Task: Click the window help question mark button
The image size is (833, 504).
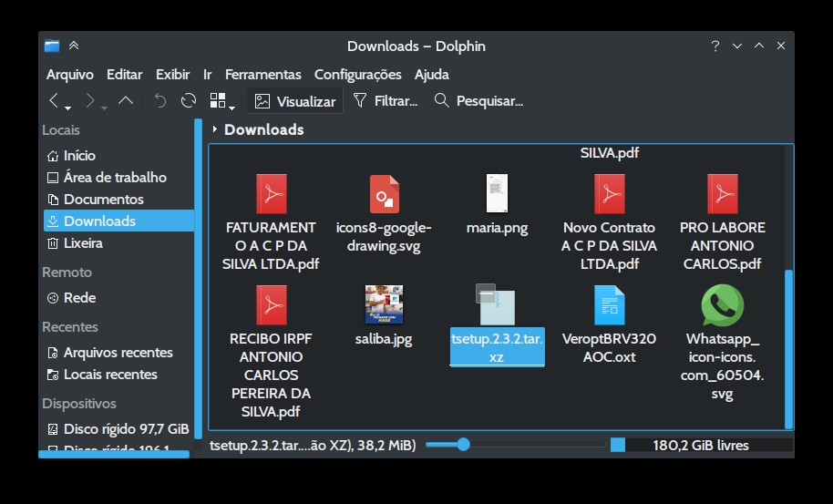Action: (x=715, y=46)
